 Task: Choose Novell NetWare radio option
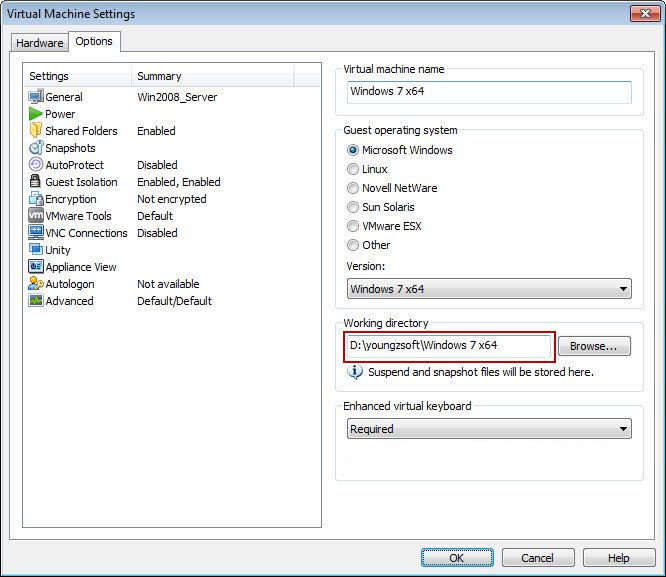pos(353,188)
